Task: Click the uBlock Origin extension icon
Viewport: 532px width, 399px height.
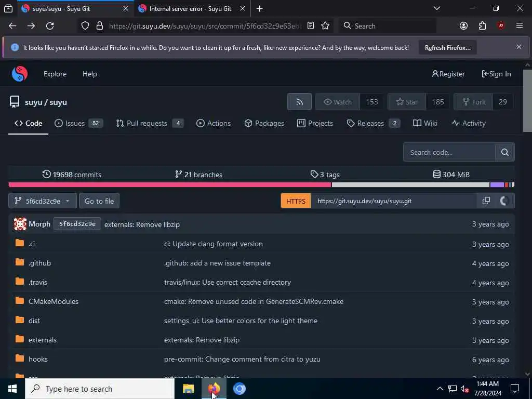Action: coord(501,26)
